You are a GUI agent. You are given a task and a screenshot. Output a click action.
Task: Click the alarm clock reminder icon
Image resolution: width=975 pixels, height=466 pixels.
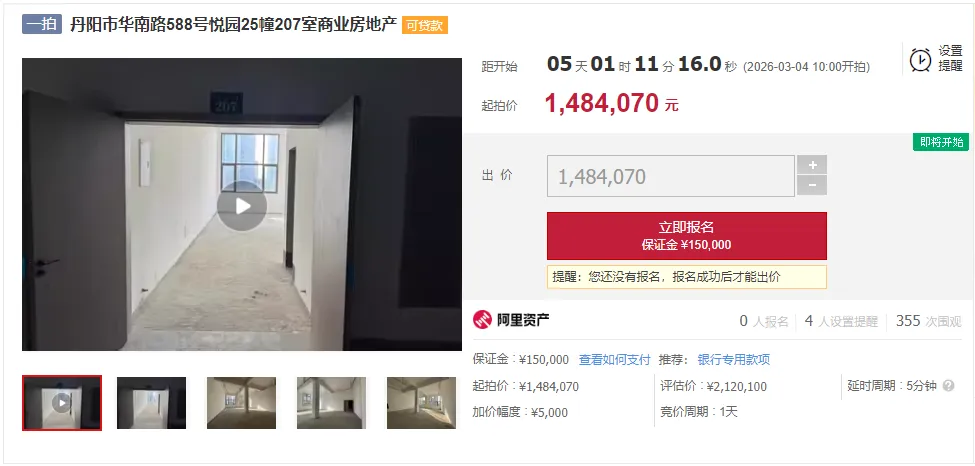tap(920, 60)
